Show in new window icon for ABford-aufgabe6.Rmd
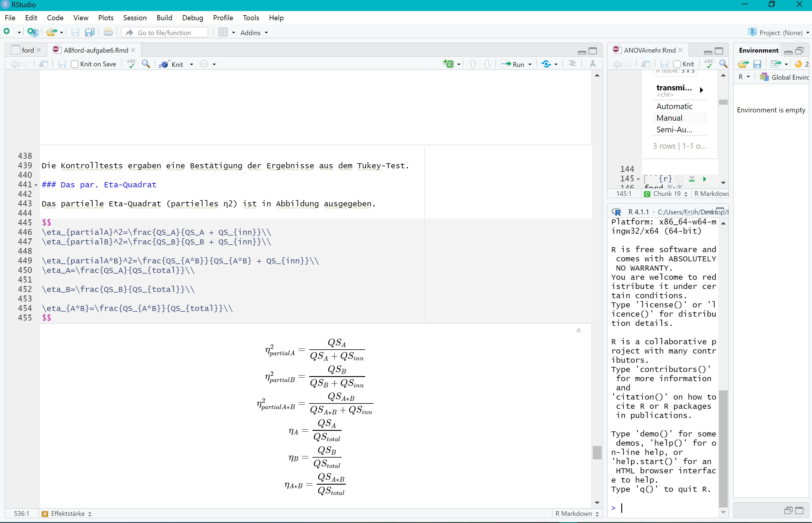 (44, 64)
